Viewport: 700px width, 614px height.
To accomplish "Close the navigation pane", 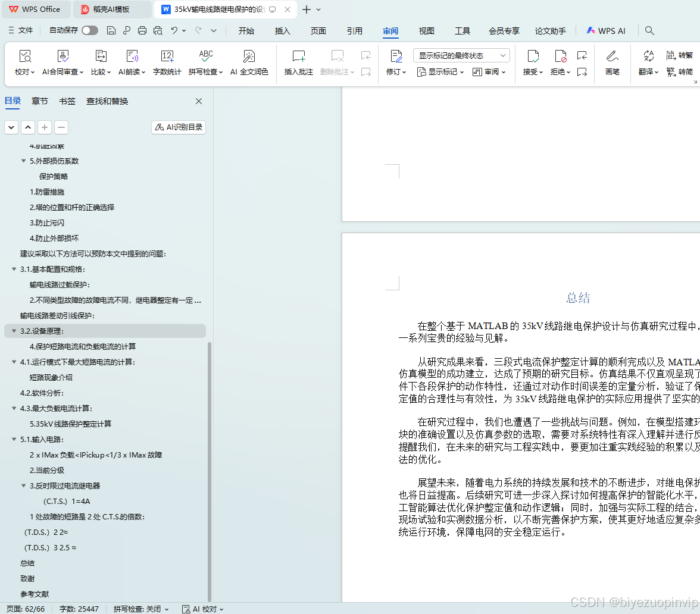I will point(199,101).
